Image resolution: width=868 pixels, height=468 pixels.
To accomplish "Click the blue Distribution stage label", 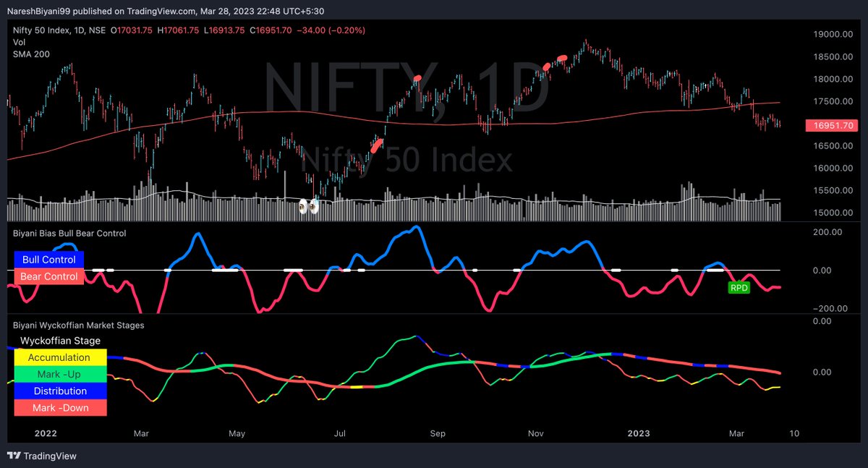I will point(60,391).
